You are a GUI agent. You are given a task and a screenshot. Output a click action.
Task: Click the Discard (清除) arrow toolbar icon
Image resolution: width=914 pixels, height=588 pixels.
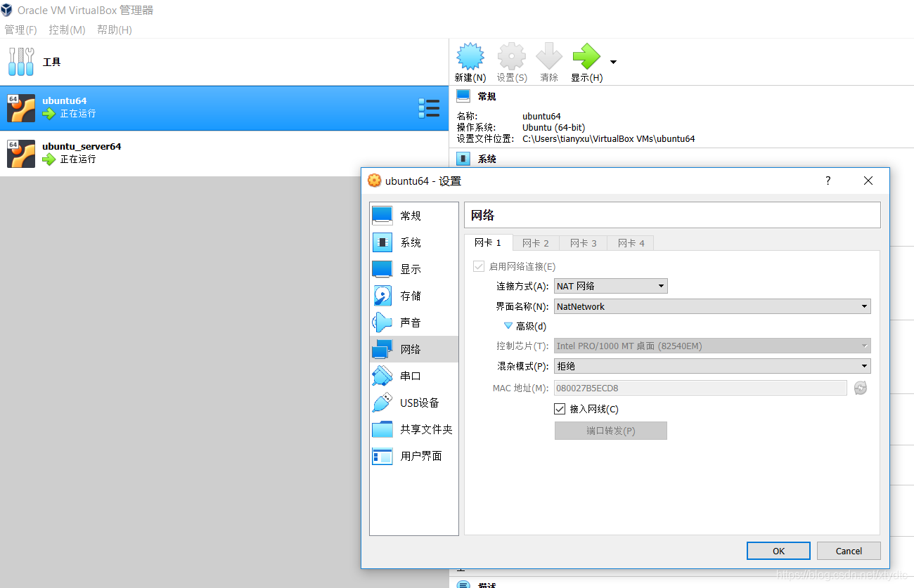coord(549,56)
